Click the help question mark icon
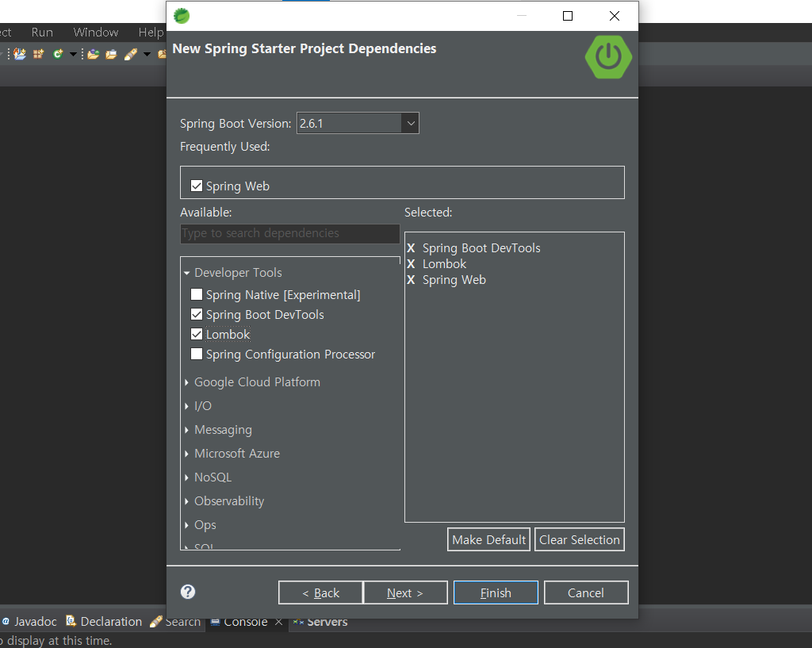 pos(188,592)
